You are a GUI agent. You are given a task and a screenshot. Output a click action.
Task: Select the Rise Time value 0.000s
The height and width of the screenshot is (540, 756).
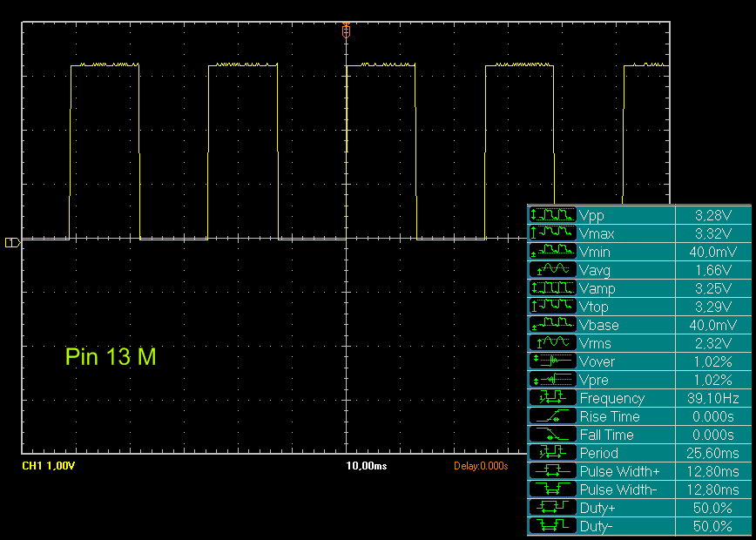pos(713,417)
